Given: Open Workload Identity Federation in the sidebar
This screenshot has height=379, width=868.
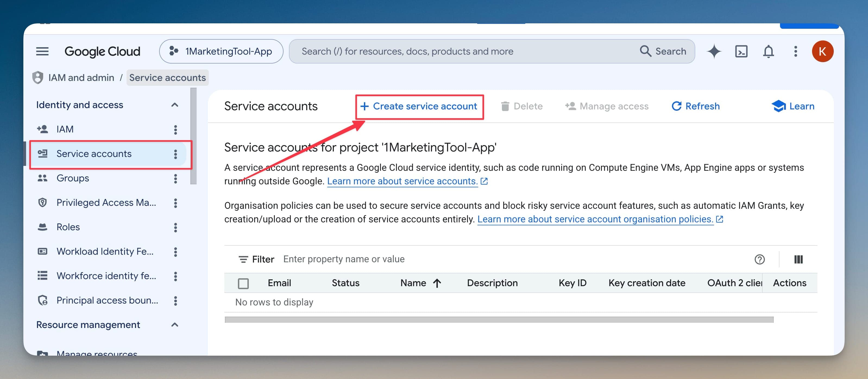Looking at the screenshot, I should [x=105, y=251].
